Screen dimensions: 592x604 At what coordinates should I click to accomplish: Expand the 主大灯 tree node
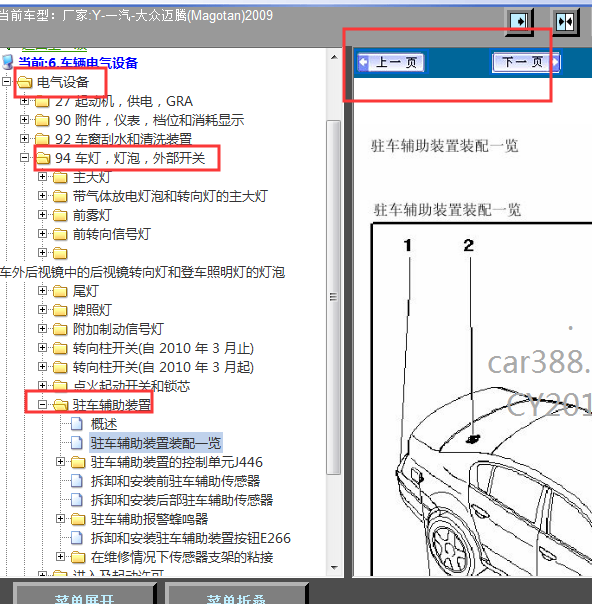(42, 177)
